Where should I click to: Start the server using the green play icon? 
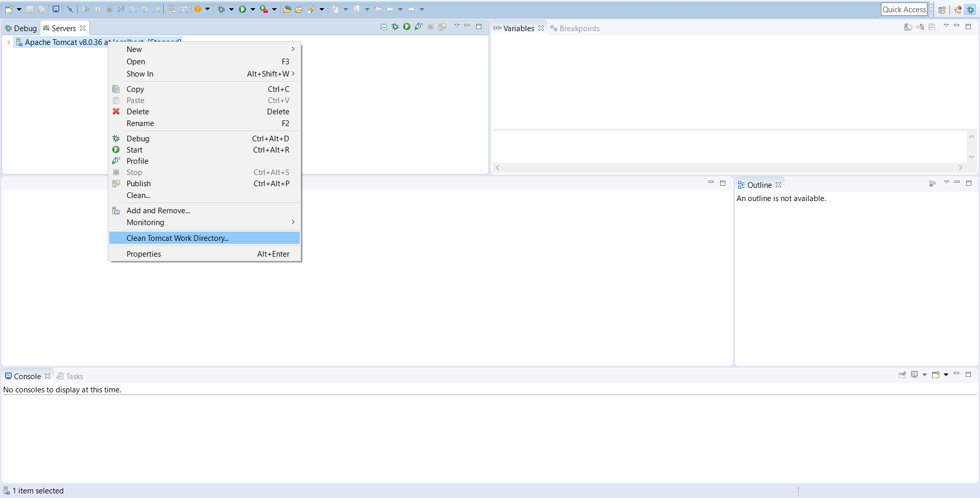click(x=407, y=27)
